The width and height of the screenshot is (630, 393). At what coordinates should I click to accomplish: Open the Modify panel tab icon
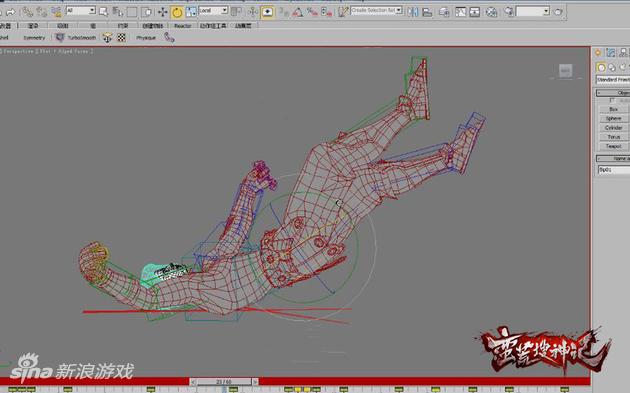[x=611, y=53]
